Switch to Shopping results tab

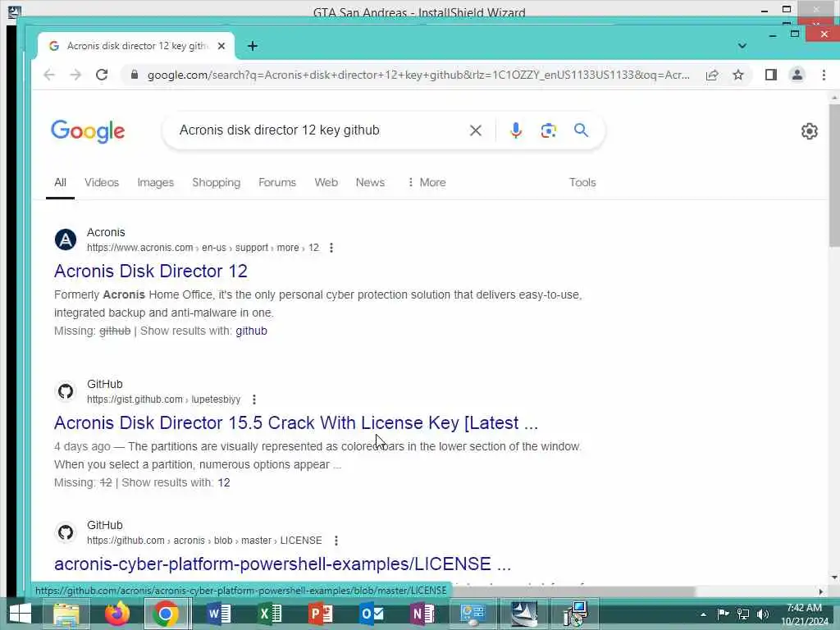(217, 182)
